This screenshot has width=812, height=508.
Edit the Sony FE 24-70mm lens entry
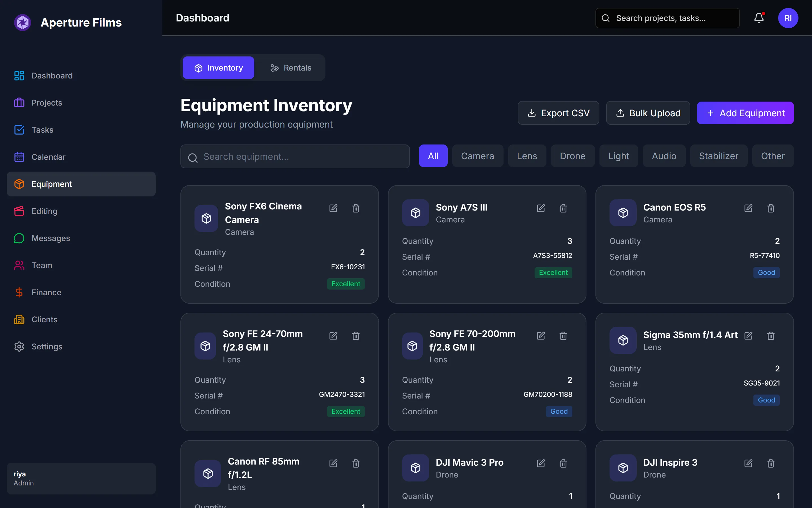333,336
